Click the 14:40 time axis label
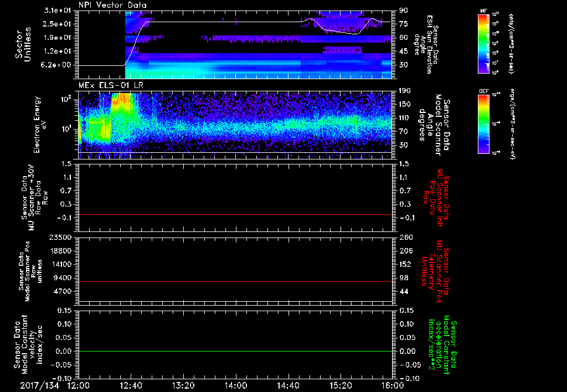567x392 pixels. click(x=288, y=385)
